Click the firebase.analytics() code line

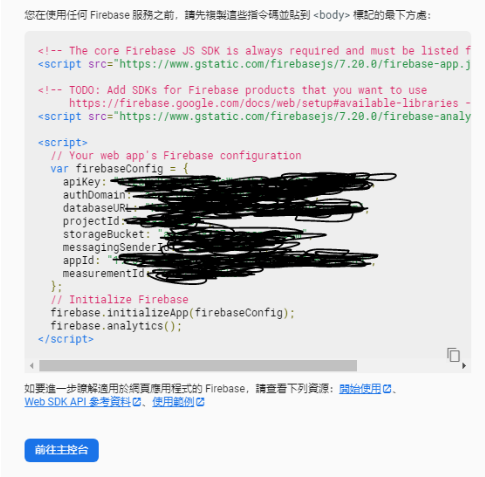(116, 326)
